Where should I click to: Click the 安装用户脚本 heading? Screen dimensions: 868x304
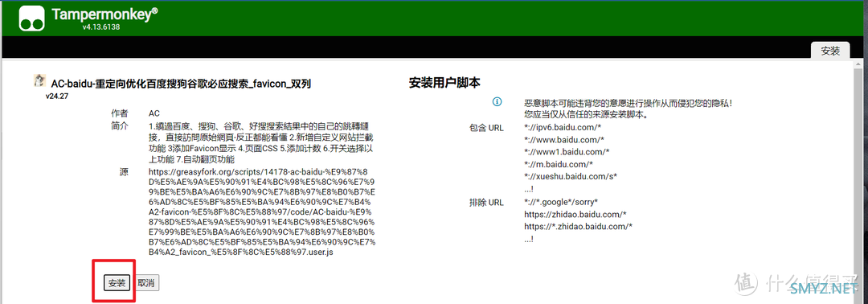click(x=444, y=83)
